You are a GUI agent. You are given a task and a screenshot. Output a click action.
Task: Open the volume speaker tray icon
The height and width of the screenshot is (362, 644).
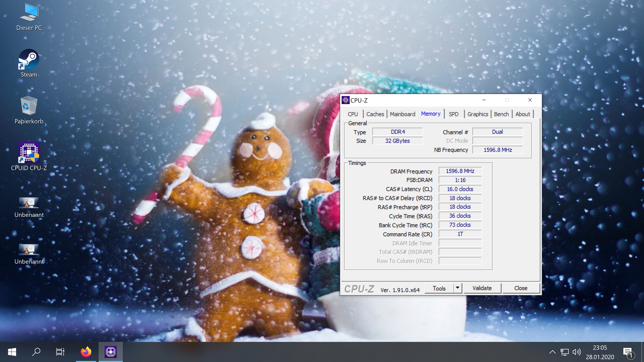tap(577, 352)
